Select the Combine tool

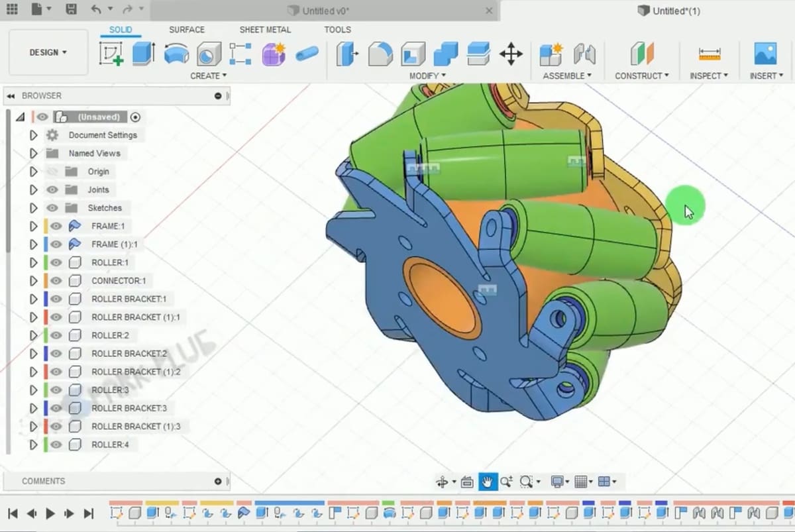(446, 54)
